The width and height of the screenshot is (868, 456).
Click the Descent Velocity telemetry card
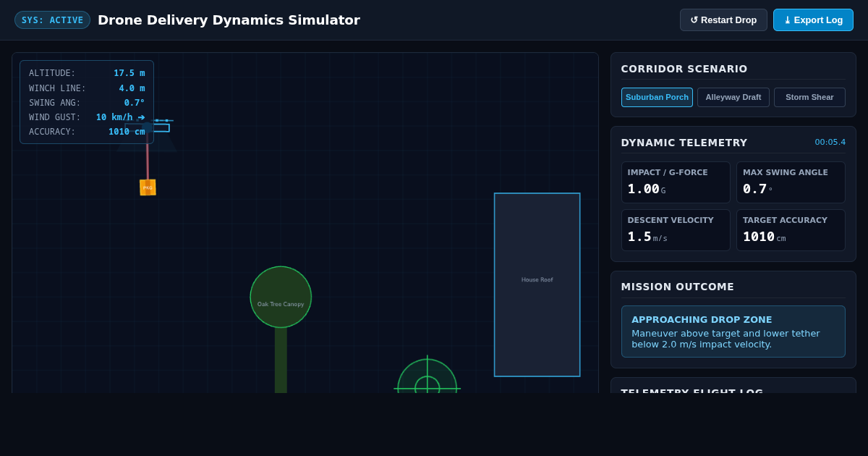tap(676, 230)
